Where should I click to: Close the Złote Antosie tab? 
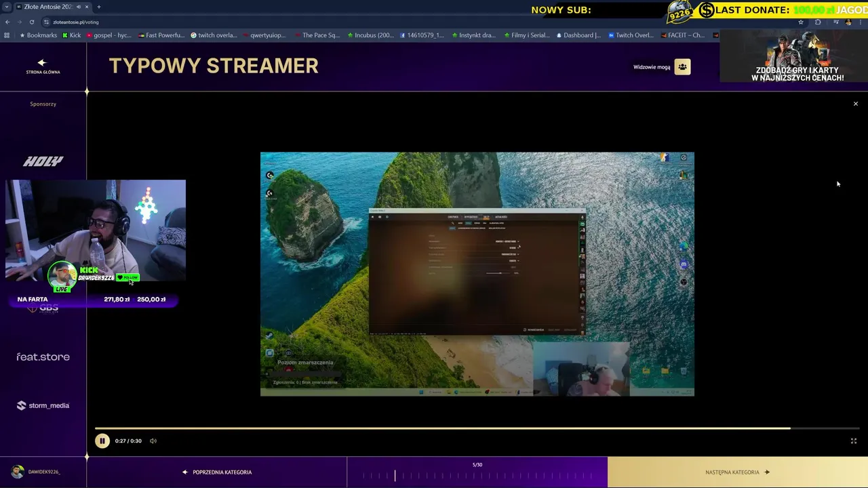(87, 7)
